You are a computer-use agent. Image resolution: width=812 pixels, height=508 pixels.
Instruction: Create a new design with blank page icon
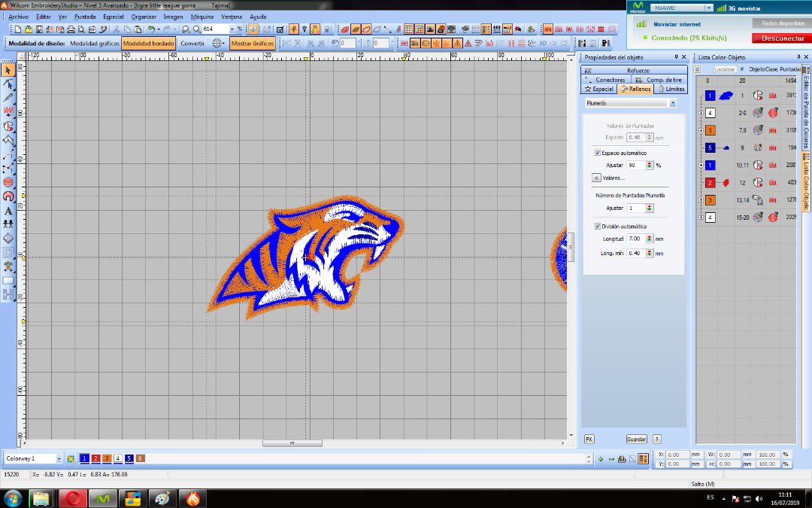pyautogui.click(x=18, y=29)
